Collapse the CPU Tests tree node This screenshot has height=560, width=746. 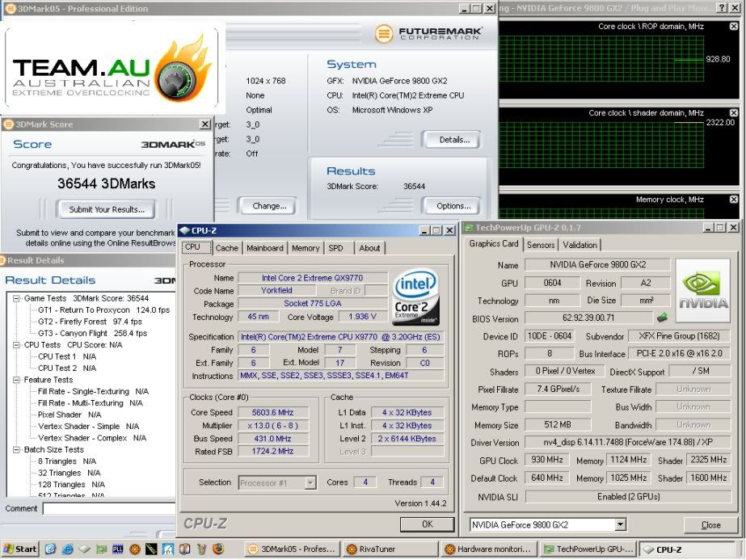[18, 345]
